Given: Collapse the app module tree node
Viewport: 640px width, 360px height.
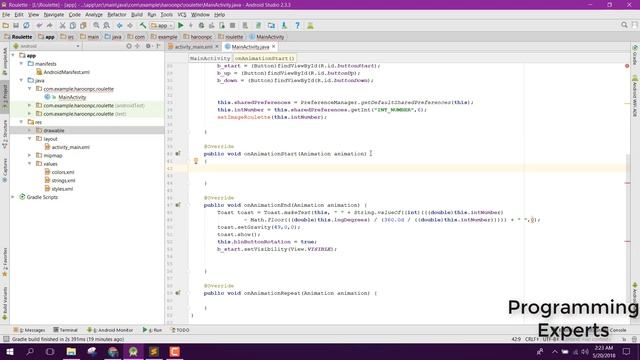Looking at the screenshot, I should (x=13, y=55).
